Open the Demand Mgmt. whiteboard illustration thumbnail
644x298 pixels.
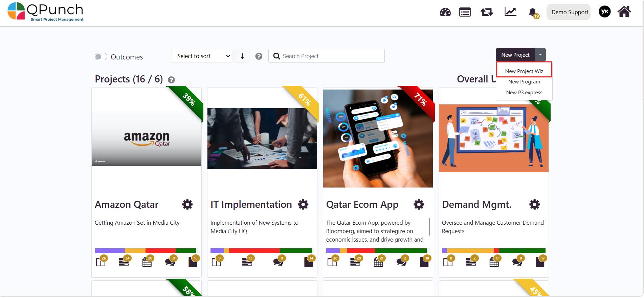pyautogui.click(x=494, y=139)
